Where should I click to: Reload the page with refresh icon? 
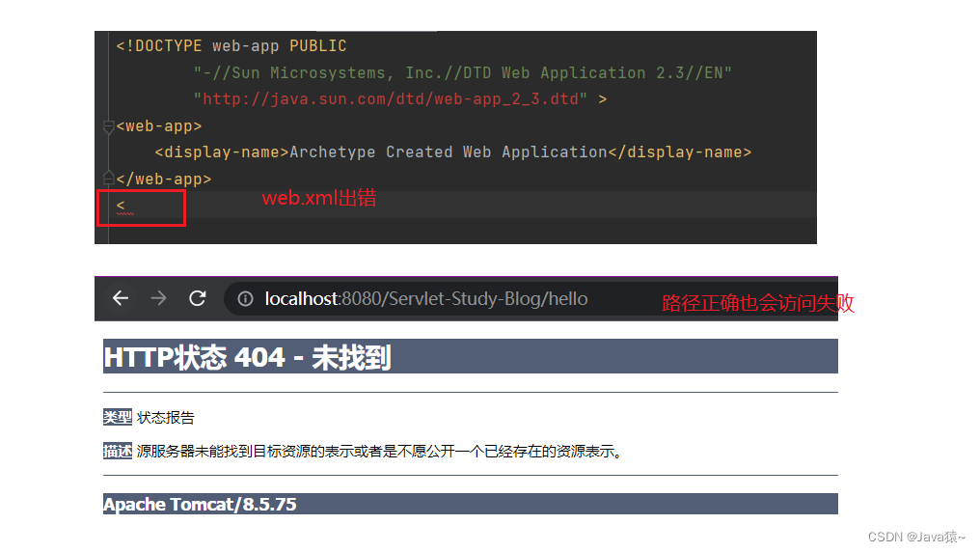198,298
